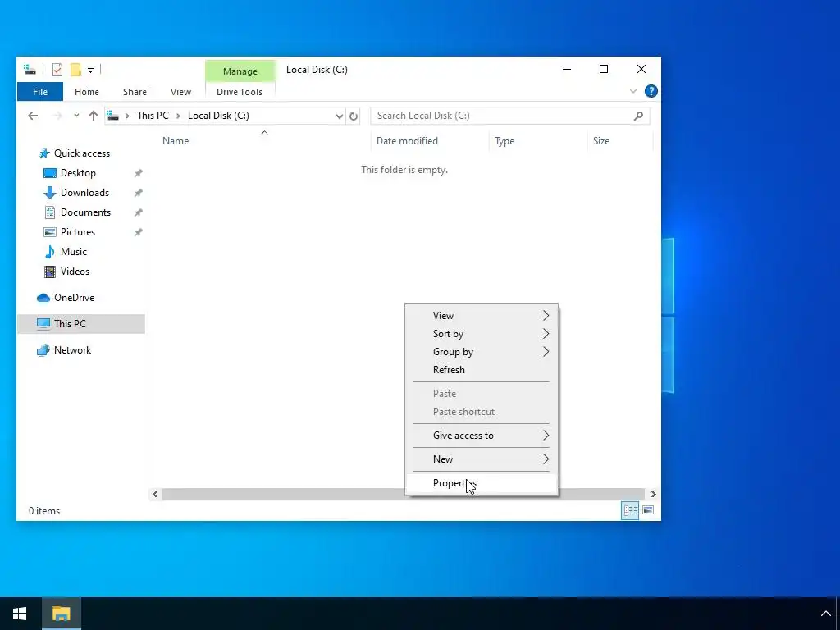Switch to Large icons view icon
This screenshot has height=630, width=840.
(648, 510)
